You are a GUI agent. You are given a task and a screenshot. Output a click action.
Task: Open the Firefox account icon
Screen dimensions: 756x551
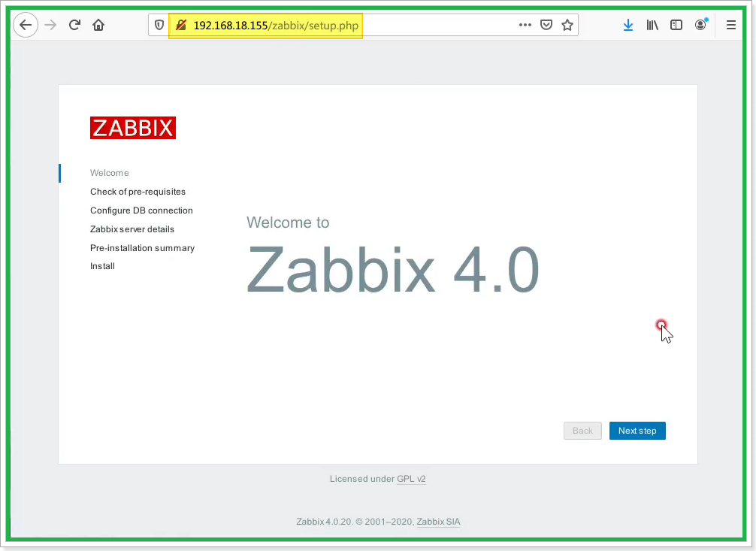click(701, 25)
